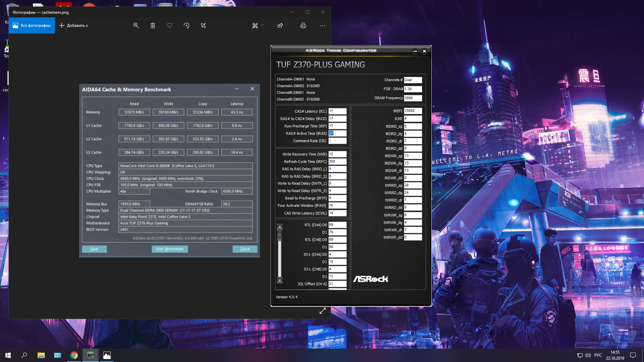
Task: Open the Windows action center notifications
Action: [x=633, y=355]
